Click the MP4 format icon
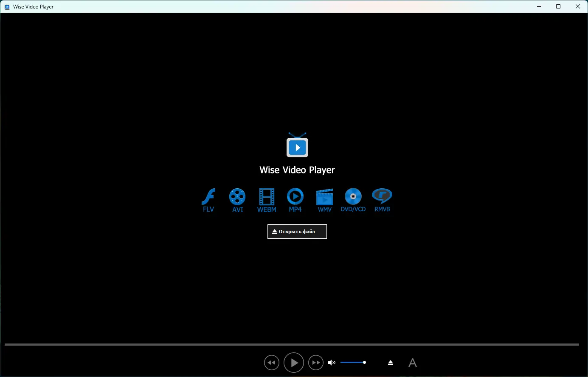The width and height of the screenshot is (588, 377). tap(295, 200)
